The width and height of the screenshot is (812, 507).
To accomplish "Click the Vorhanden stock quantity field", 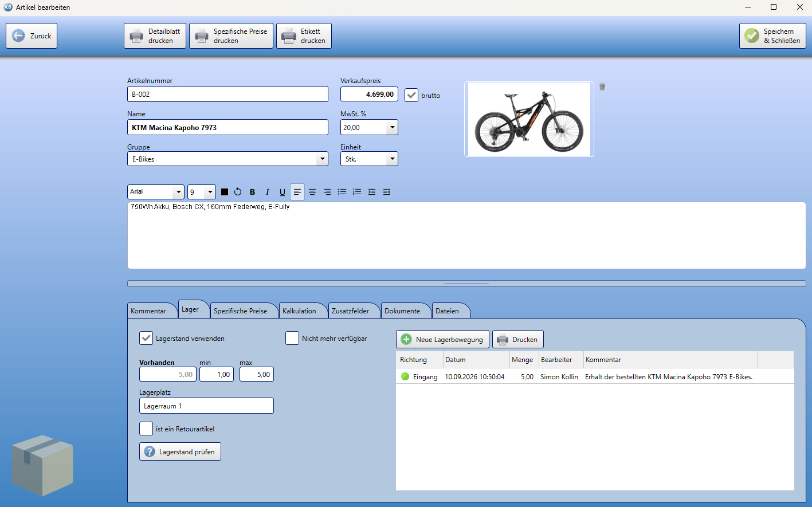I will (x=168, y=374).
